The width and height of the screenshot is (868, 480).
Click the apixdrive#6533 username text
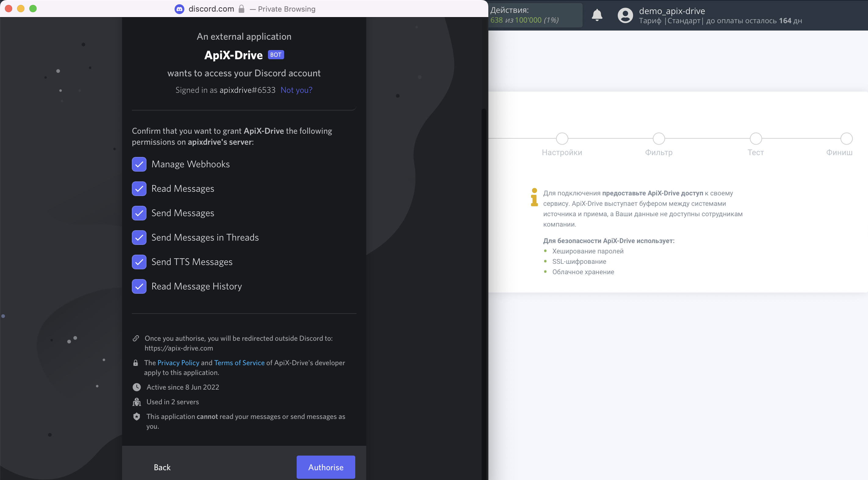point(247,90)
